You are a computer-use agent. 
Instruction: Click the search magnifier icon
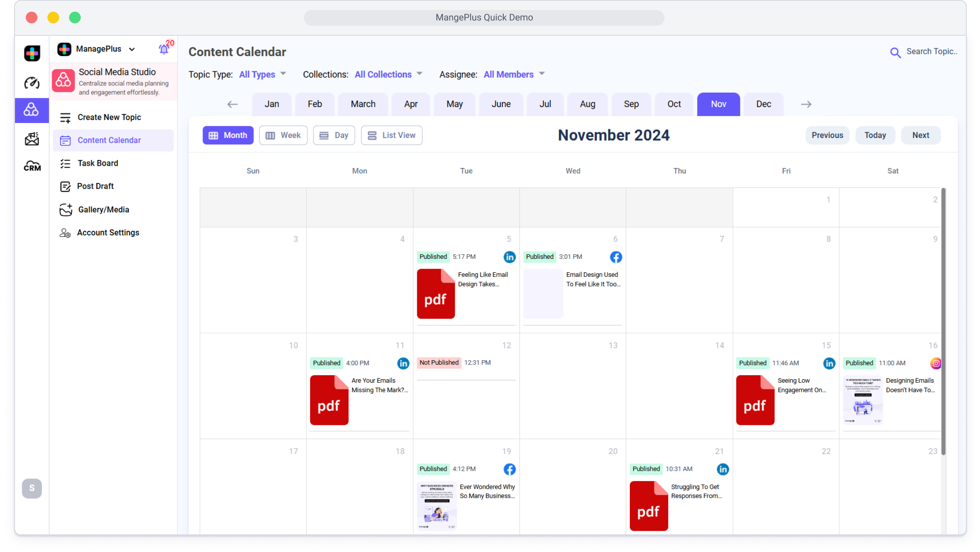(x=895, y=53)
